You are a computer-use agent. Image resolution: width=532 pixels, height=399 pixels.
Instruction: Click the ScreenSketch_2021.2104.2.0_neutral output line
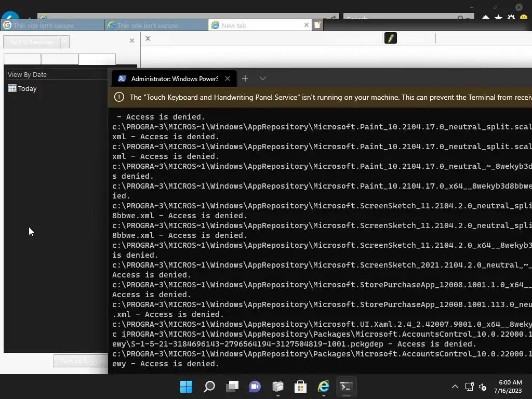pos(322,265)
